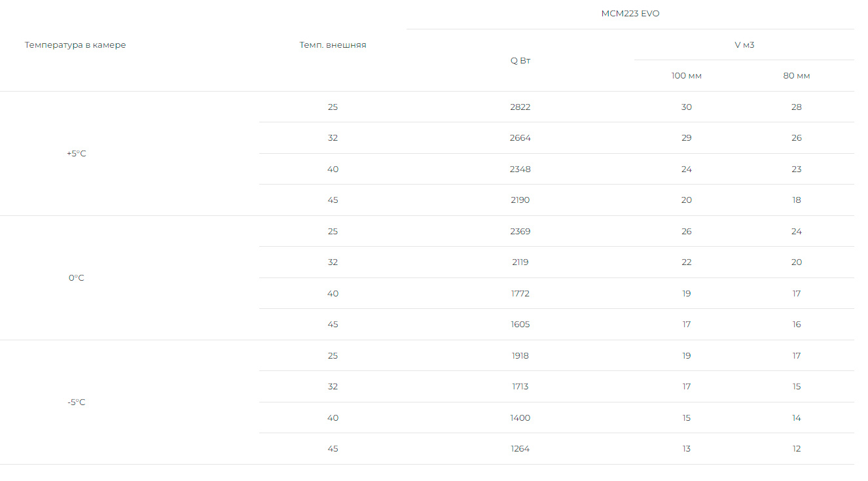Click the 2348 Q value
This screenshot has width=868, height=481.
point(520,169)
